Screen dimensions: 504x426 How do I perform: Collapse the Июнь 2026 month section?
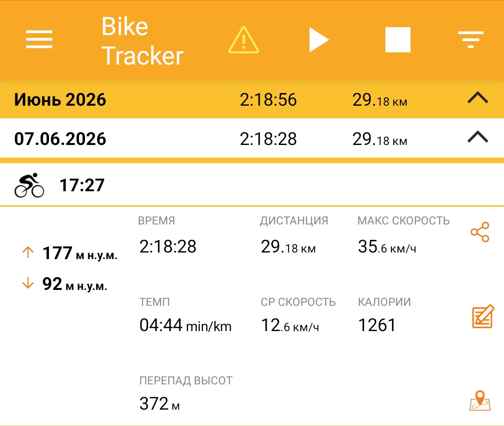478,97
